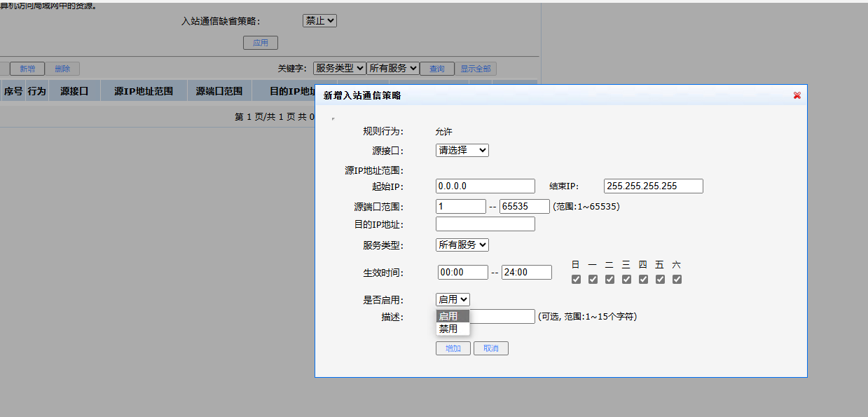Image resolution: width=868 pixels, height=417 pixels.
Task: Open the 源接口 请选择 dropdown
Action: (x=462, y=150)
